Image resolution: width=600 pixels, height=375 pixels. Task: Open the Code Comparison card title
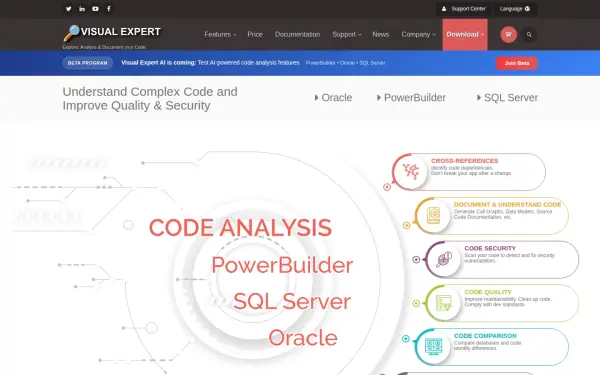(485, 335)
